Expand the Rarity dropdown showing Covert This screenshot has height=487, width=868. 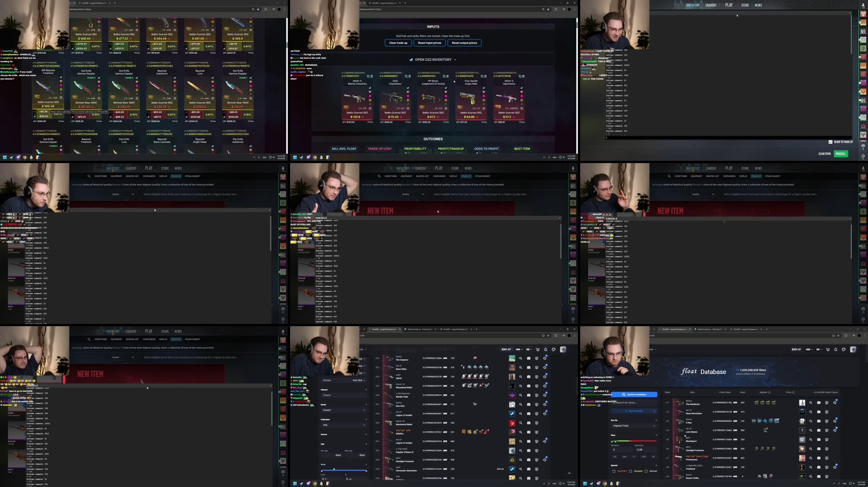343,410
